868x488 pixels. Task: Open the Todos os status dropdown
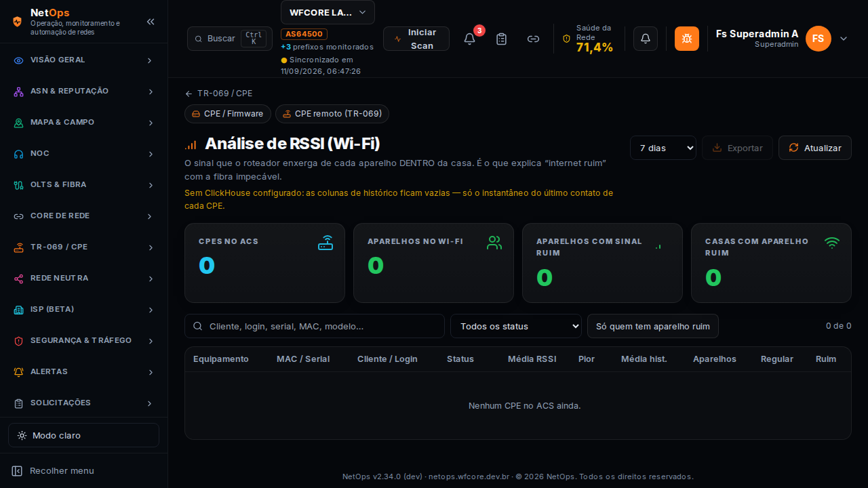tap(516, 326)
